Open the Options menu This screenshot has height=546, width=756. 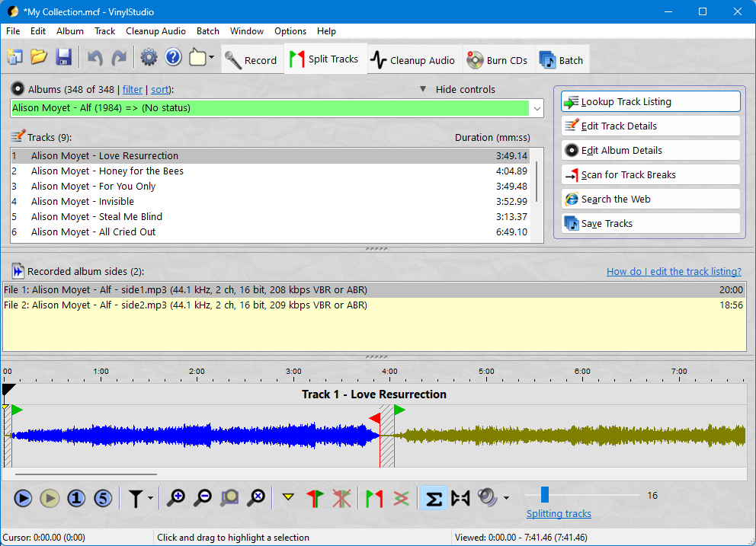point(290,31)
